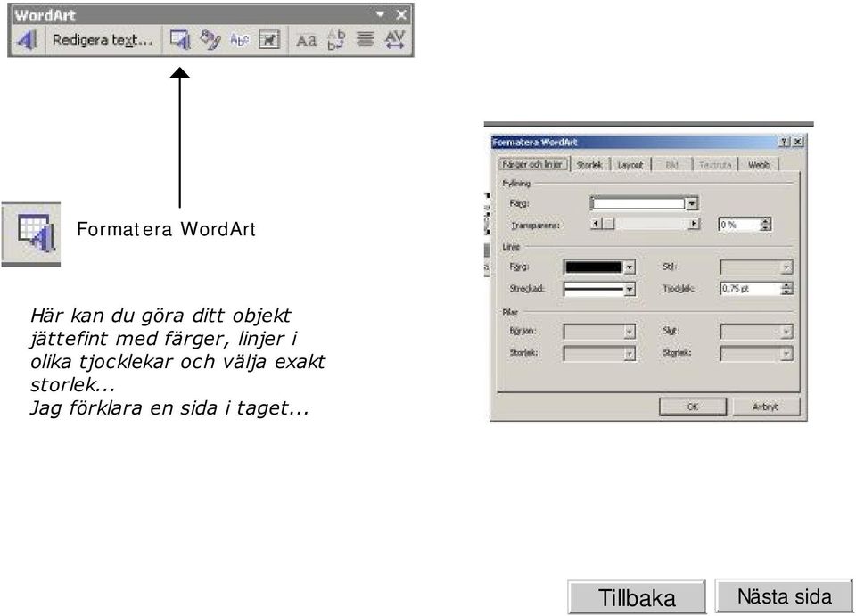Viewport: 856px width, 616px height.
Task: Click the Transparens slider right arrow
Action: click(694, 223)
